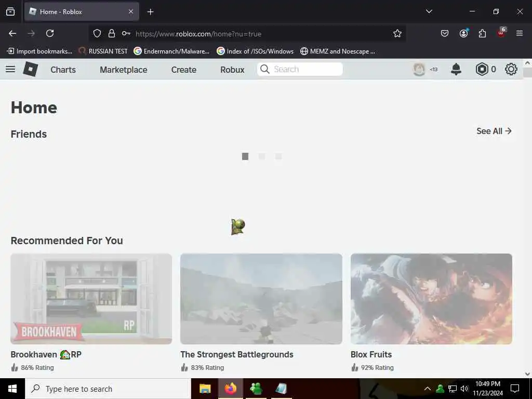Open Endermanch/Malware bookmark
This screenshot has width=532, height=399.
(171, 51)
